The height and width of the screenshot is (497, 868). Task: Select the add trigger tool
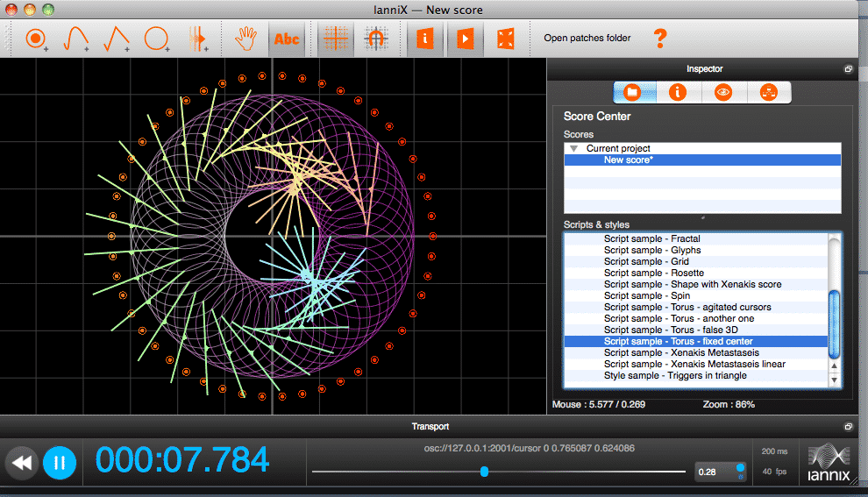pyautogui.click(x=36, y=39)
